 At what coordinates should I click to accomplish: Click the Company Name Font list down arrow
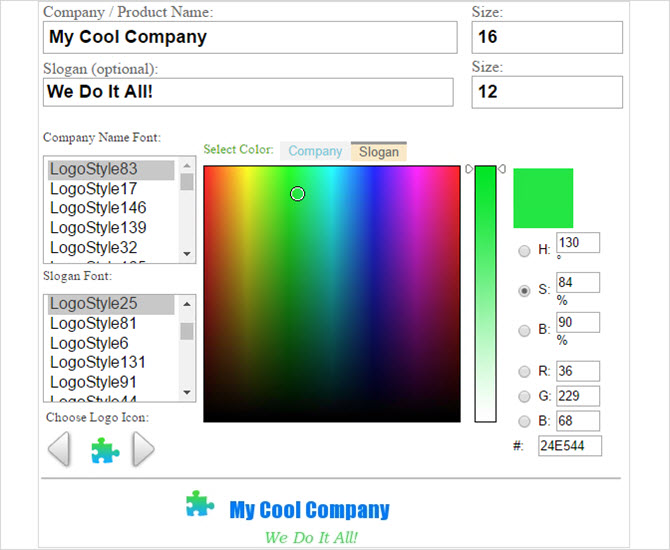click(x=187, y=254)
